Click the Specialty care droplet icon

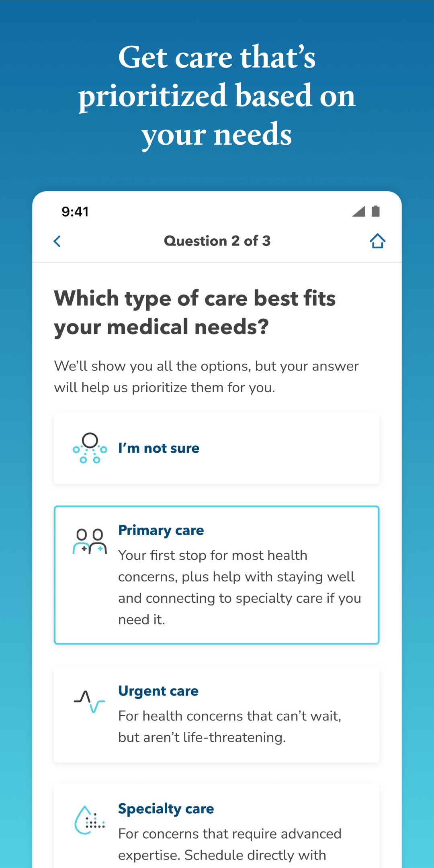coord(90,820)
